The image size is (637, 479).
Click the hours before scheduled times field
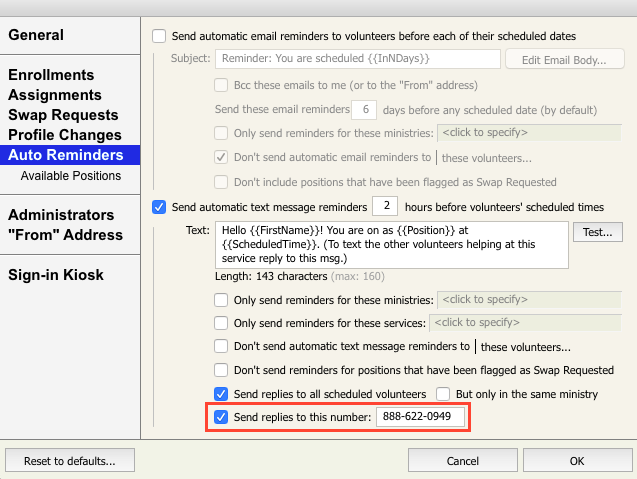coord(385,206)
